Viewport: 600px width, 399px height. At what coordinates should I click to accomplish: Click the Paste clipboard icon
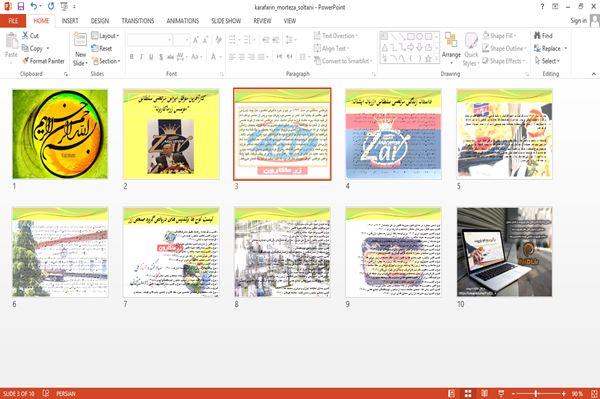(x=11, y=41)
